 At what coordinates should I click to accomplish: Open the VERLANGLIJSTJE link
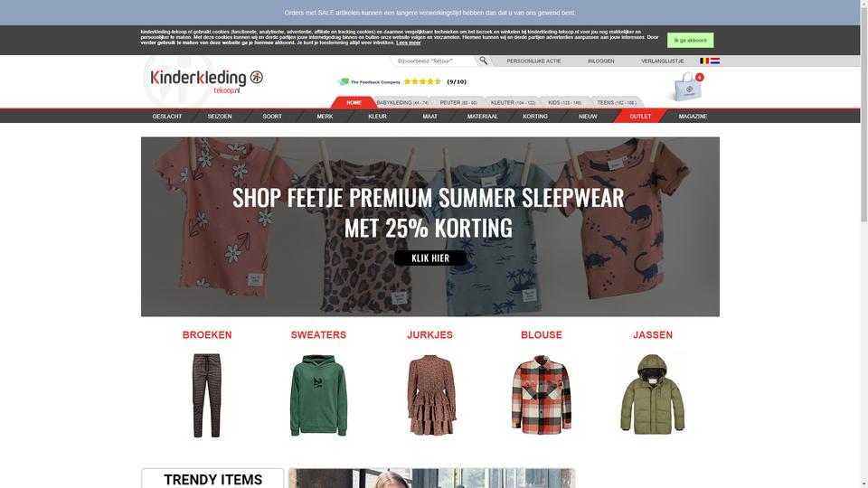(x=662, y=61)
